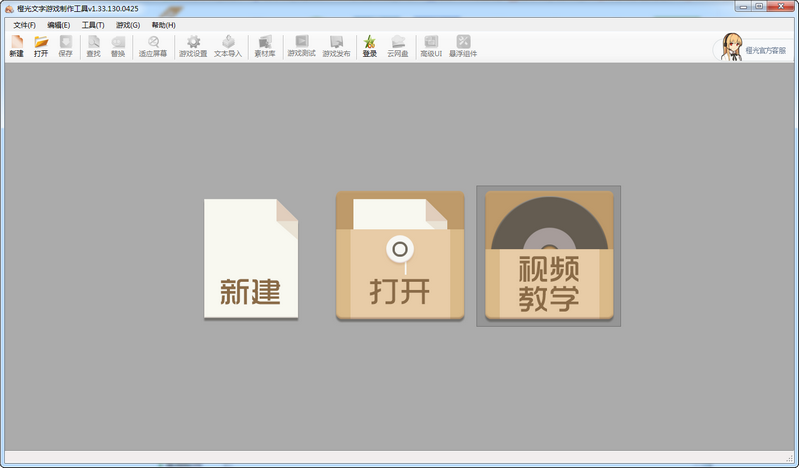Maximize the application window
The width and height of the screenshot is (799, 468).
coord(759,7)
